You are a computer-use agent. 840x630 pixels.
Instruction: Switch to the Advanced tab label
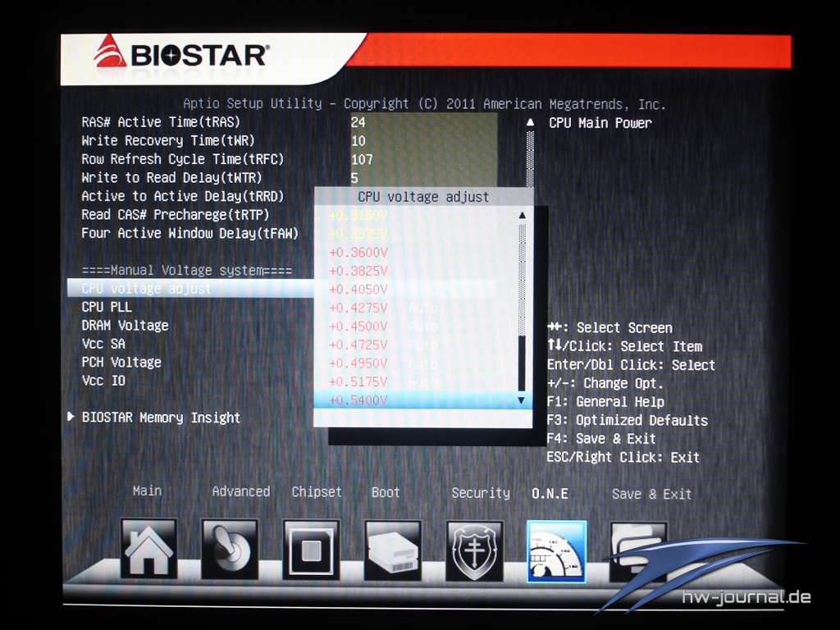click(x=241, y=491)
